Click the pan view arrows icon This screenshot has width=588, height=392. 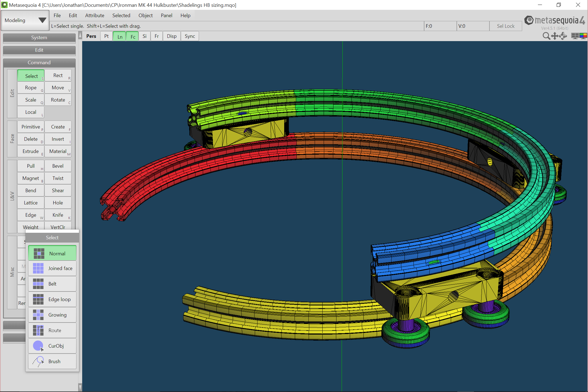(x=555, y=36)
